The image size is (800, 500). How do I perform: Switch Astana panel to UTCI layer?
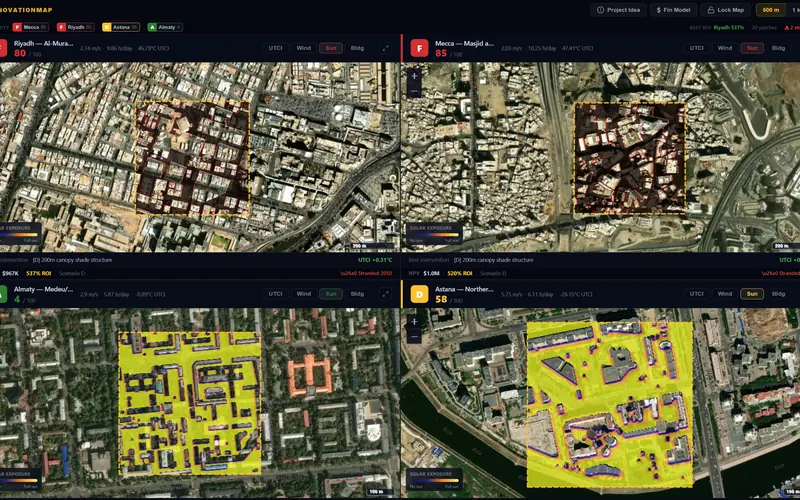[x=696, y=294]
